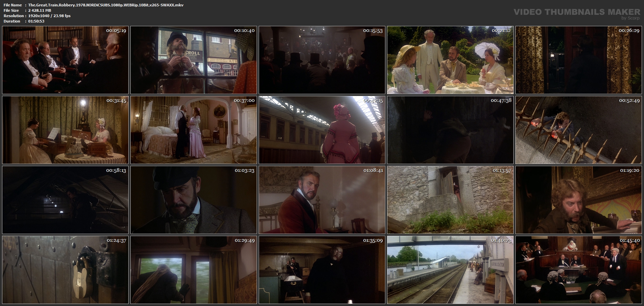Click the File Size label
The image size is (644, 306).
[11, 10]
